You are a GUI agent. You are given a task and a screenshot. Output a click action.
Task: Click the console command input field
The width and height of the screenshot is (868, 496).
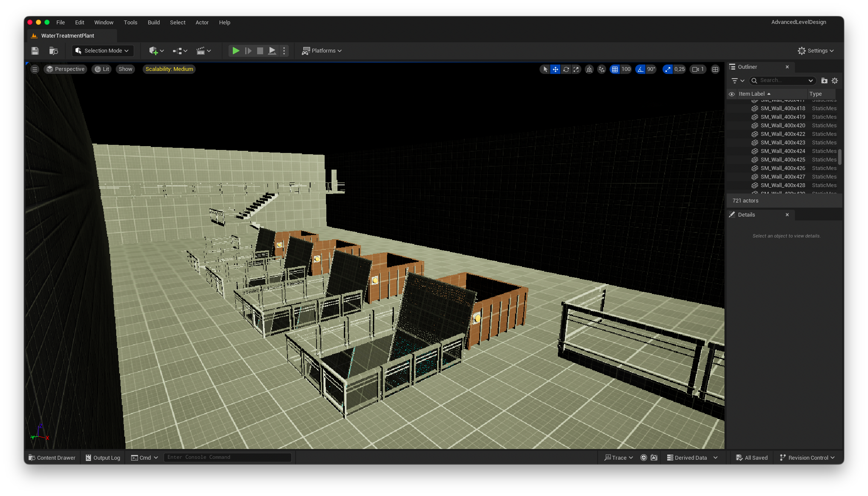coord(227,457)
